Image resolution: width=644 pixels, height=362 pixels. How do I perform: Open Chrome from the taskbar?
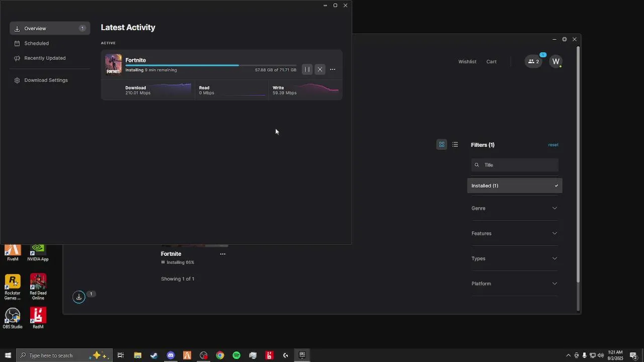[x=220, y=355]
